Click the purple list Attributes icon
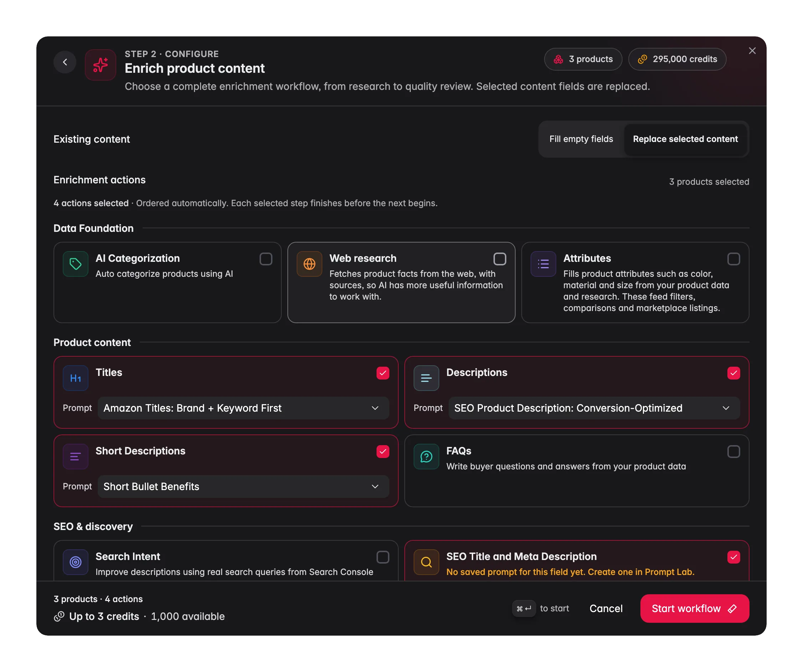 pyautogui.click(x=543, y=264)
